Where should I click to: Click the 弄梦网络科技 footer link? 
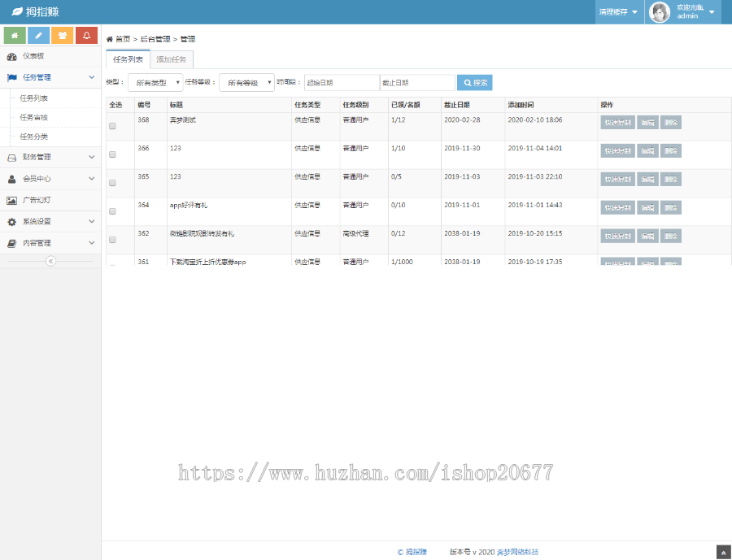pos(517,552)
